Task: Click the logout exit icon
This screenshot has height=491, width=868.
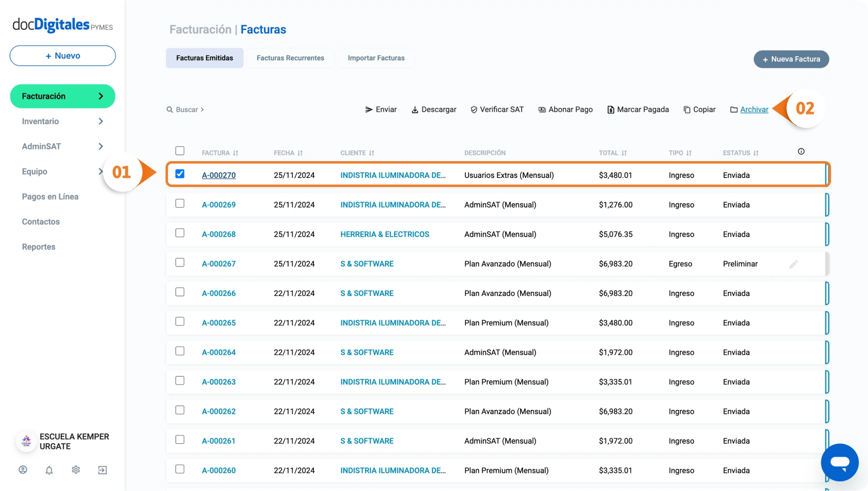Action: pos(102,470)
